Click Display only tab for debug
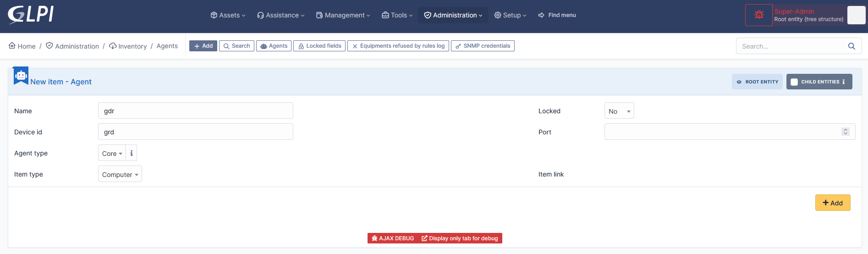Viewport: 868px width, 254px height. [460, 238]
